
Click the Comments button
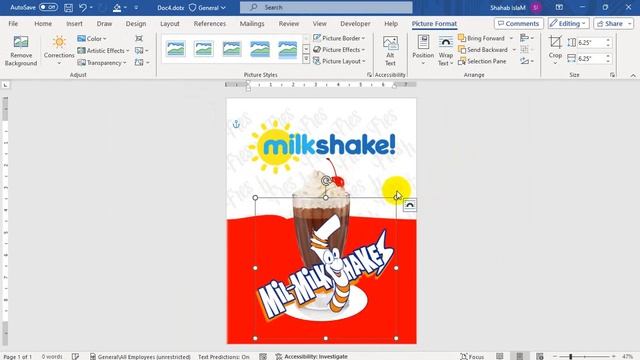519,24
